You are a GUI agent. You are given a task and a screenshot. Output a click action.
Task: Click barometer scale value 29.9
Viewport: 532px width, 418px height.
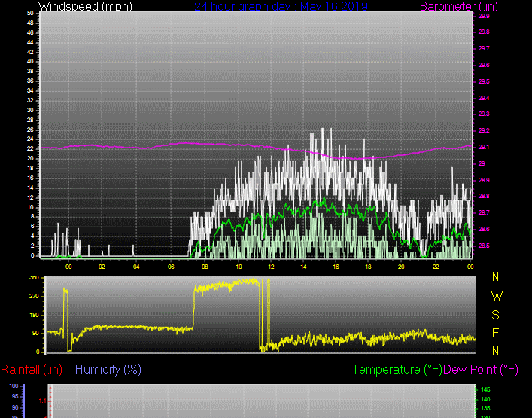pyautogui.click(x=484, y=16)
